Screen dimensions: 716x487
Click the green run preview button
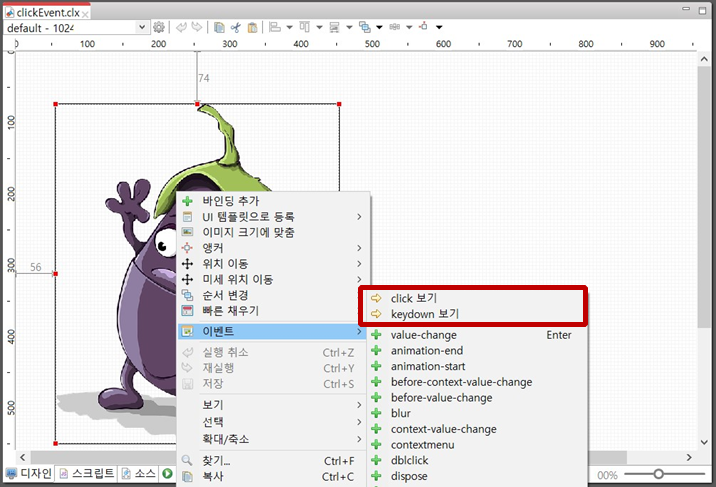point(168,473)
